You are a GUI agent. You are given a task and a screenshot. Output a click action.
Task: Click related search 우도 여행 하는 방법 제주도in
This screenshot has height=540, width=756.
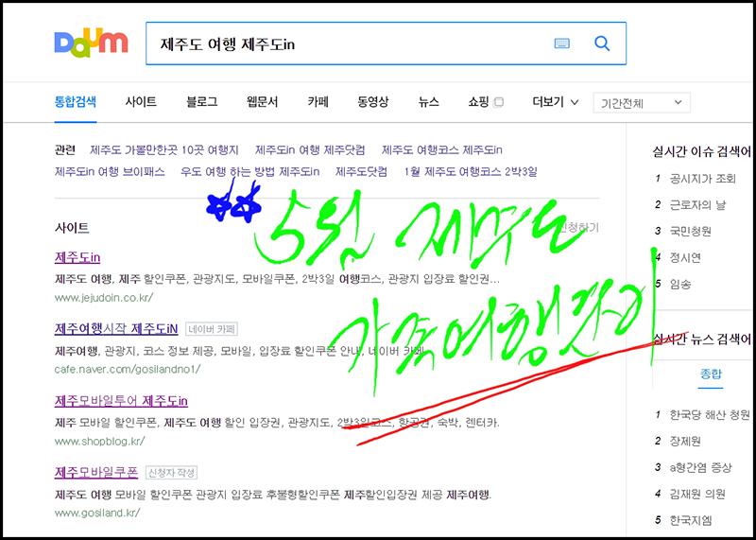250,171
